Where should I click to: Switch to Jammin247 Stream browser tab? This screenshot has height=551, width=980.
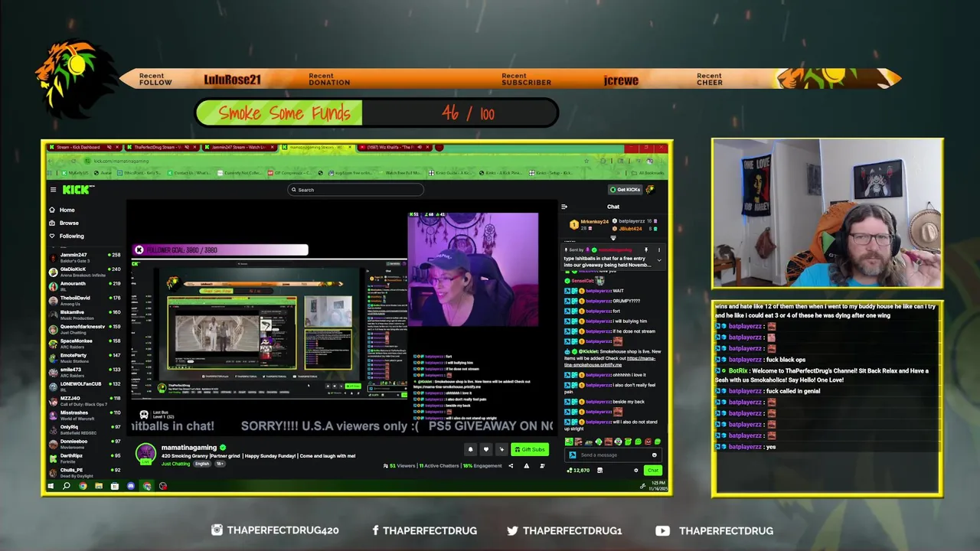pyautogui.click(x=238, y=147)
